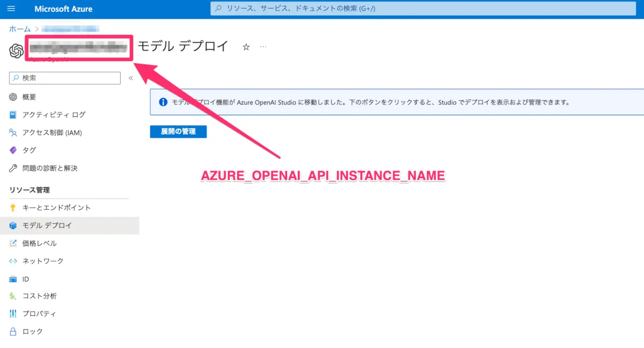Click the ロック padlock icon
644x348 pixels.
tap(13, 331)
